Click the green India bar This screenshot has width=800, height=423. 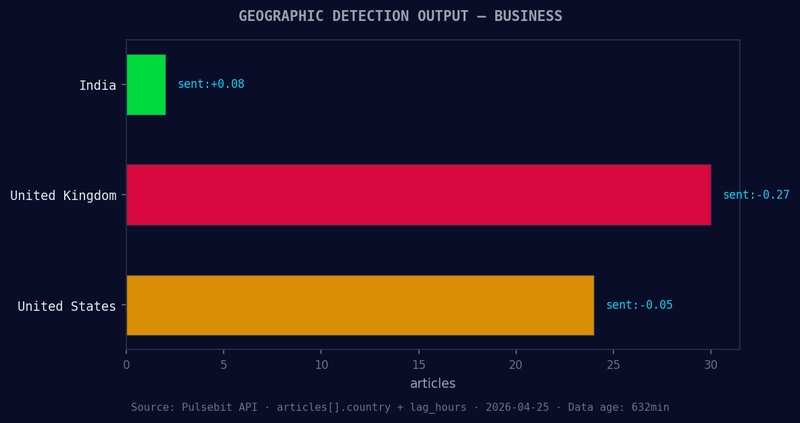point(146,85)
